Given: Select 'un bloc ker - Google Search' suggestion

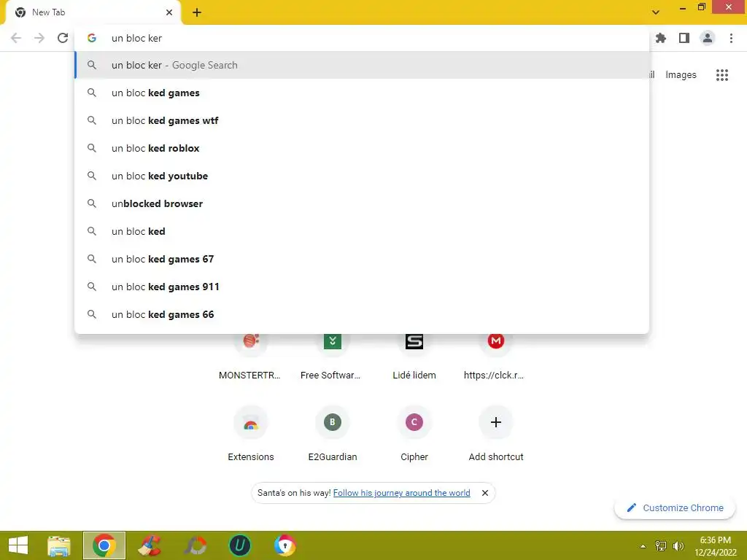Looking at the screenshot, I should point(362,65).
